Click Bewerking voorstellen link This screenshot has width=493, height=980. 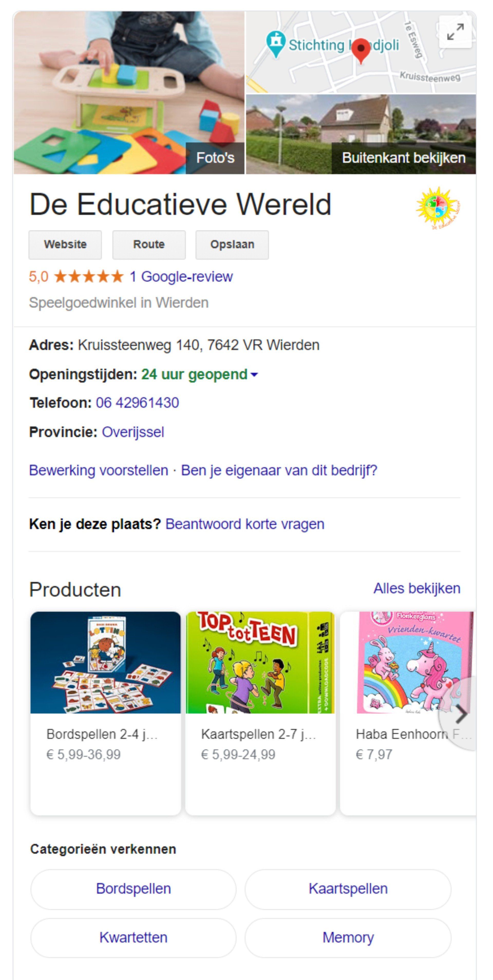coord(99,471)
